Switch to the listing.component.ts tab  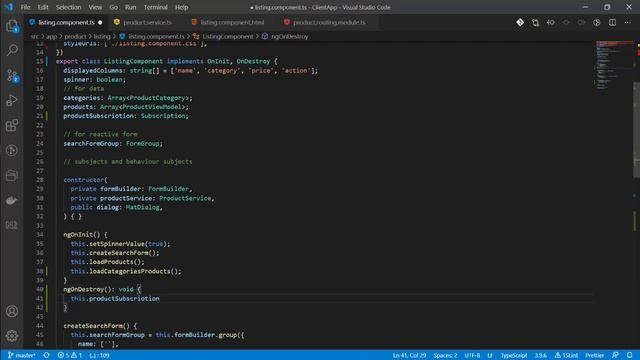65,22
